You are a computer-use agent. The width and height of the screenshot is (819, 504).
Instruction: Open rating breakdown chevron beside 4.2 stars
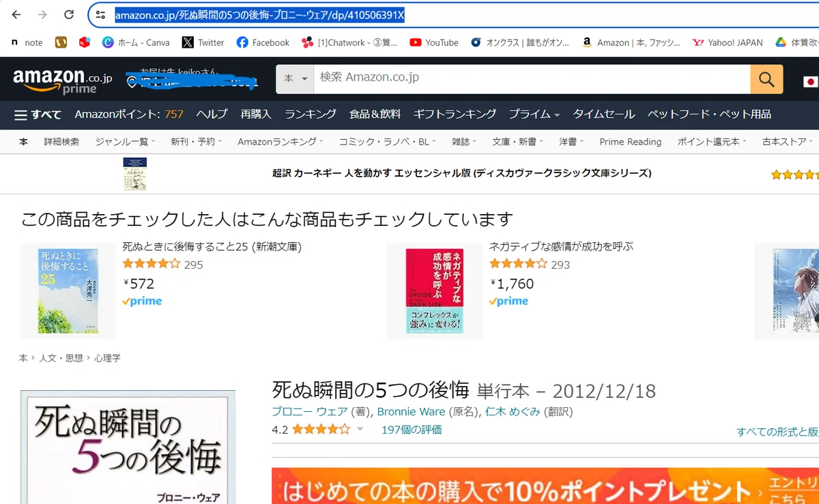[360, 429]
